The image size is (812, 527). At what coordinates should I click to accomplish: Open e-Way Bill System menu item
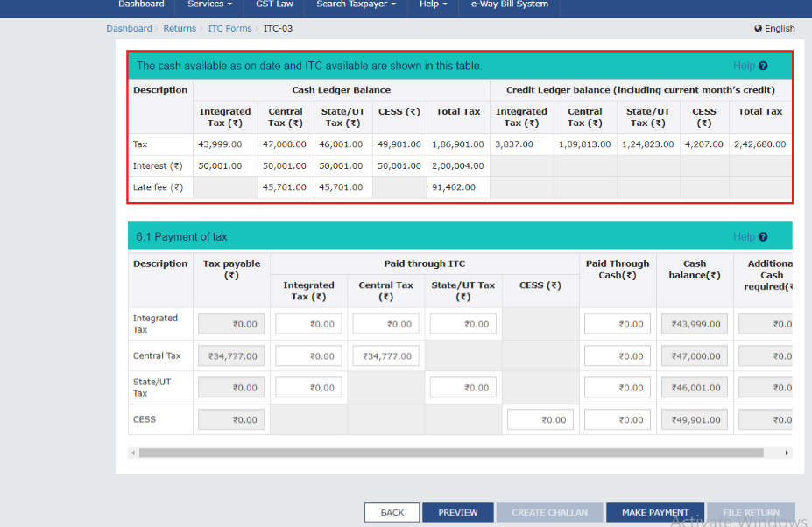510,4
